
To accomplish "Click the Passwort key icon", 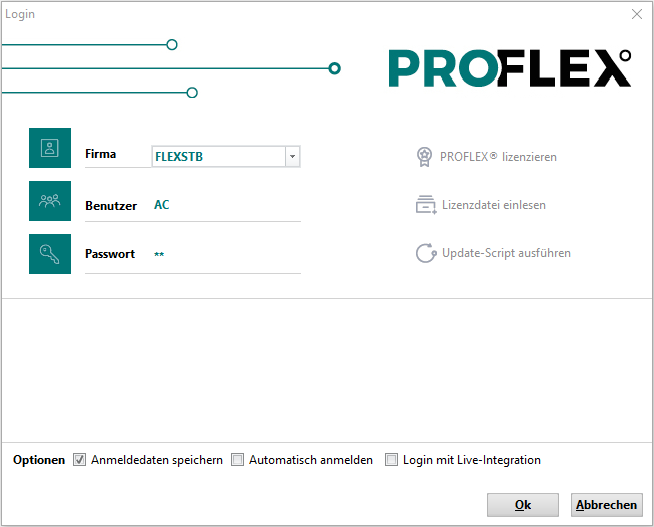I will 50,254.
